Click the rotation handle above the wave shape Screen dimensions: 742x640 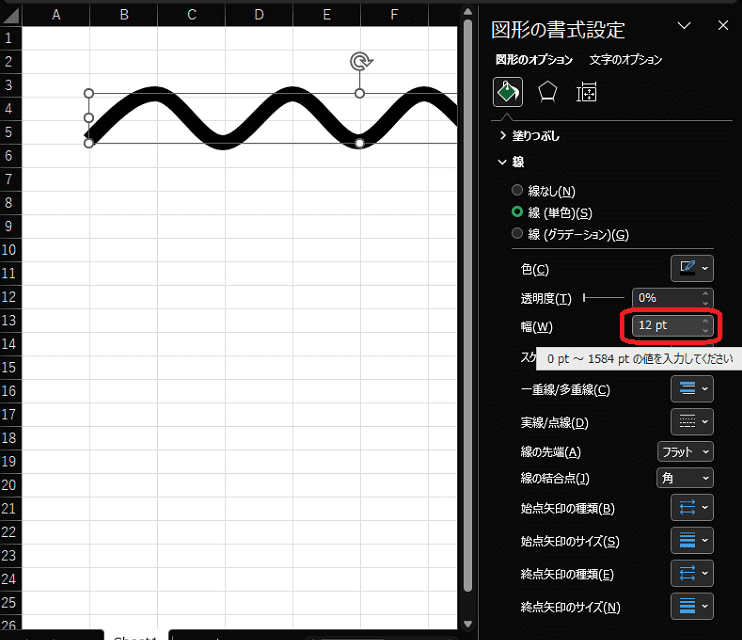click(361, 62)
